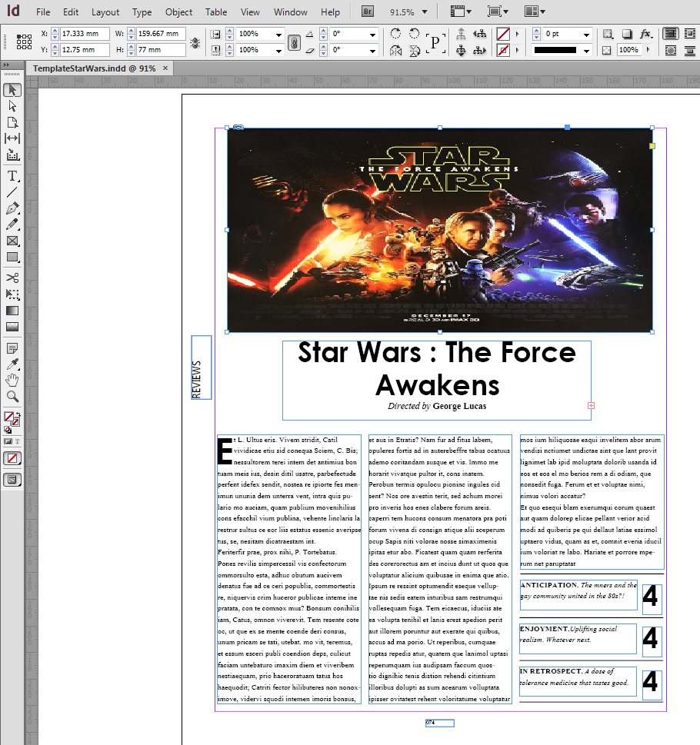Select the Line tool
The width and height of the screenshot is (700, 745).
[12, 192]
